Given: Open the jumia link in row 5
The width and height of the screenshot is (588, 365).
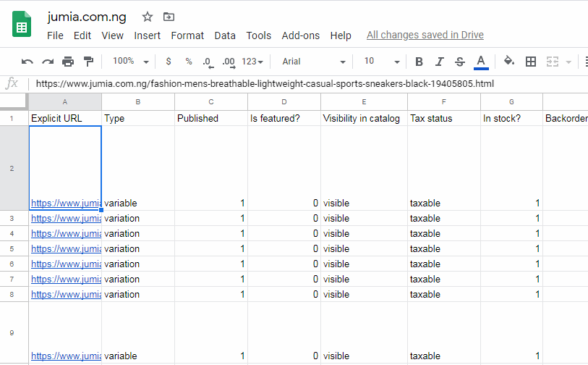Looking at the screenshot, I should (66, 249).
